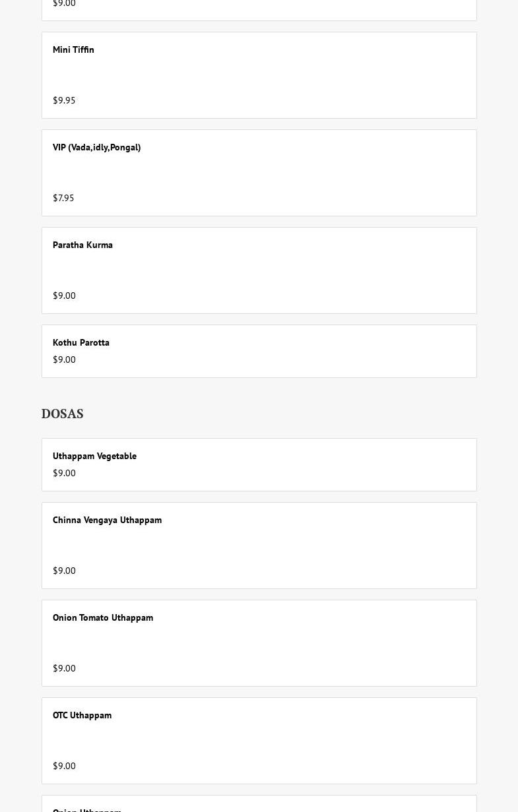The width and height of the screenshot is (518, 812).
Task: Click the $9.95 price under Mini Tiffin
Action: pyautogui.click(x=64, y=100)
